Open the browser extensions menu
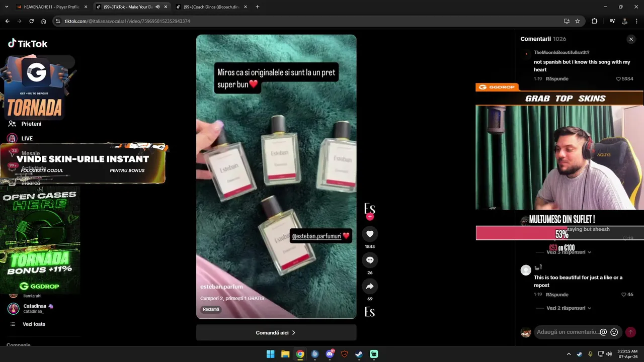The height and width of the screenshot is (362, 644). point(595,21)
